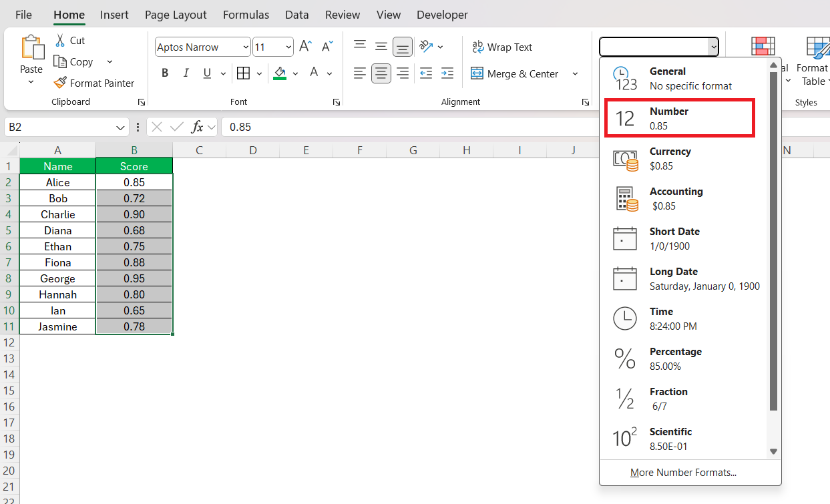Switch to the Developer tab
Screen dimensions: 830x504
pos(442,14)
